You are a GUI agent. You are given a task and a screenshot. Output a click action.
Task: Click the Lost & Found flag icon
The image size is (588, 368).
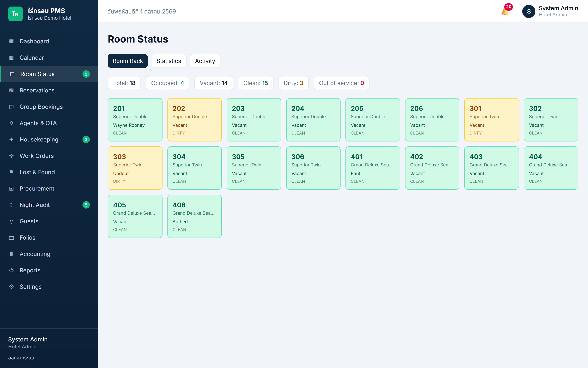pyautogui.click(x=11, y=172)
